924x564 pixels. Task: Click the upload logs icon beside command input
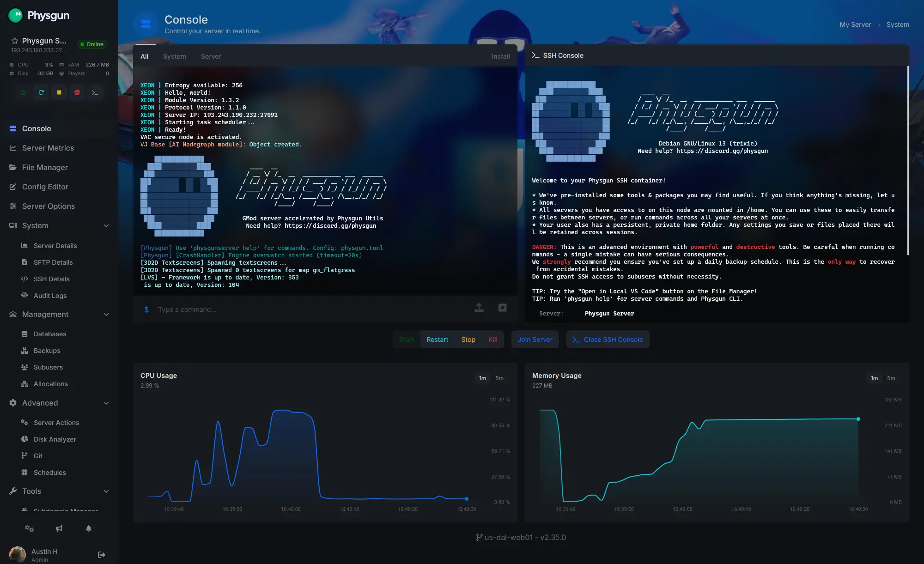coord(479,308)
